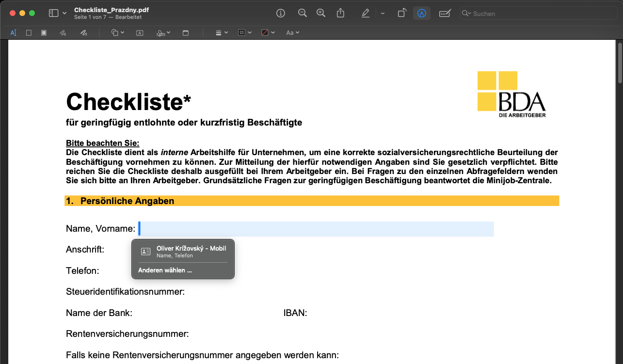
Task: Open the text style Aa dropdown
Action: [292, 32]
